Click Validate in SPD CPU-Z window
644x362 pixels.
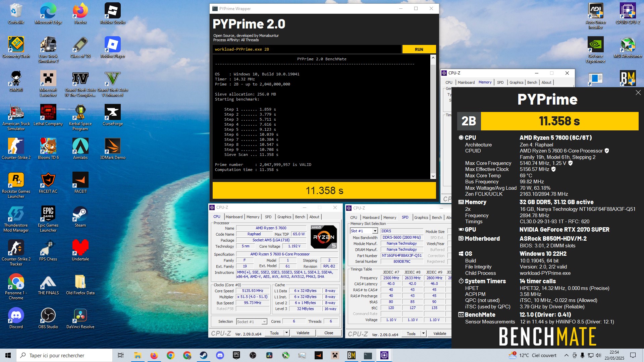pyautogui.click(x=440, y=334)
